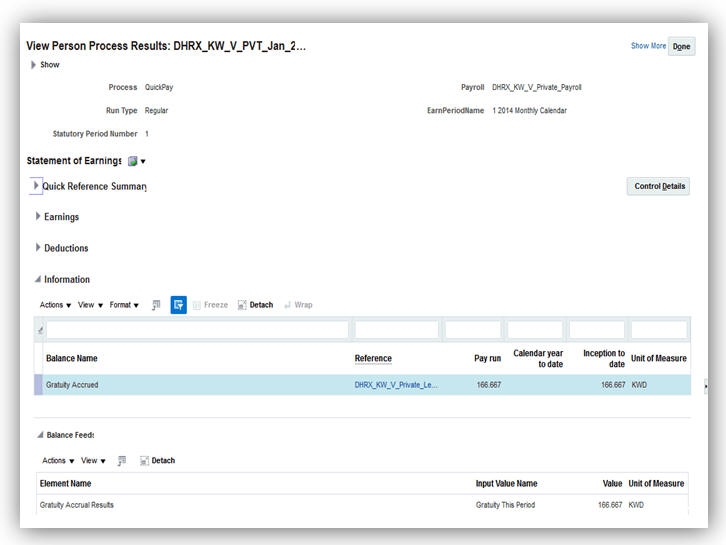Click Unit of Measure filter field
Screen dimensions: 726x545
pos(659,330)
